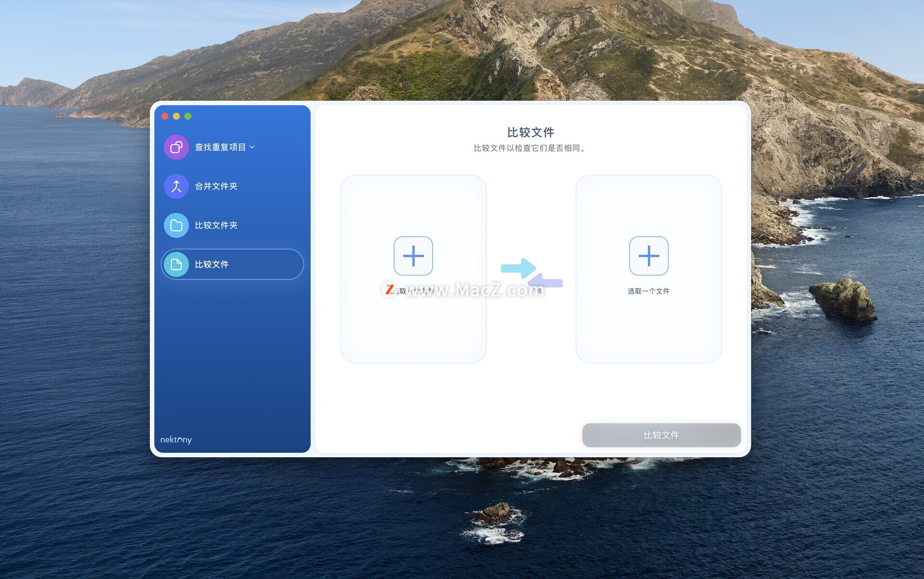Click the 选取一个文件 label on the right
The width and height of the screenshot is (924, 579).
648,291
